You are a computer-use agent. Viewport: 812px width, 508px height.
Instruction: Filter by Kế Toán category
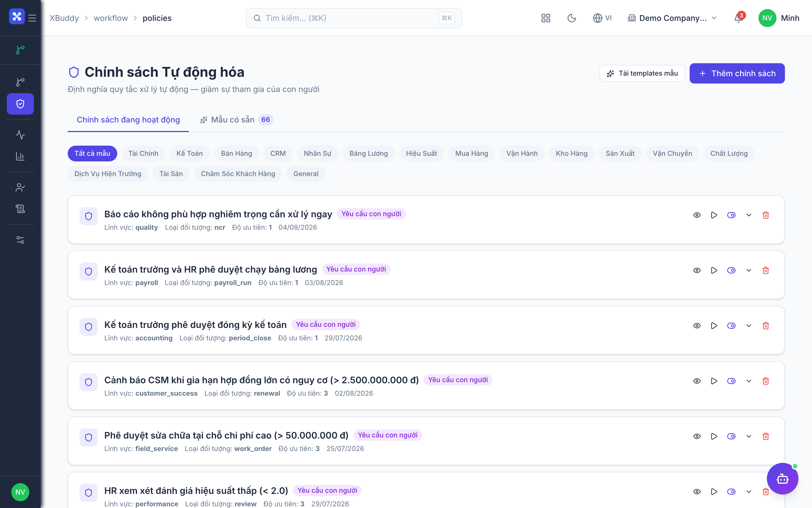pos(189,154)
